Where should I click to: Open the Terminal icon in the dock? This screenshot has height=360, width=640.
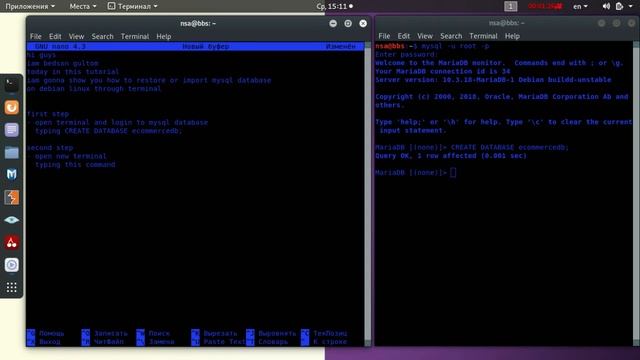coord(11,85)
